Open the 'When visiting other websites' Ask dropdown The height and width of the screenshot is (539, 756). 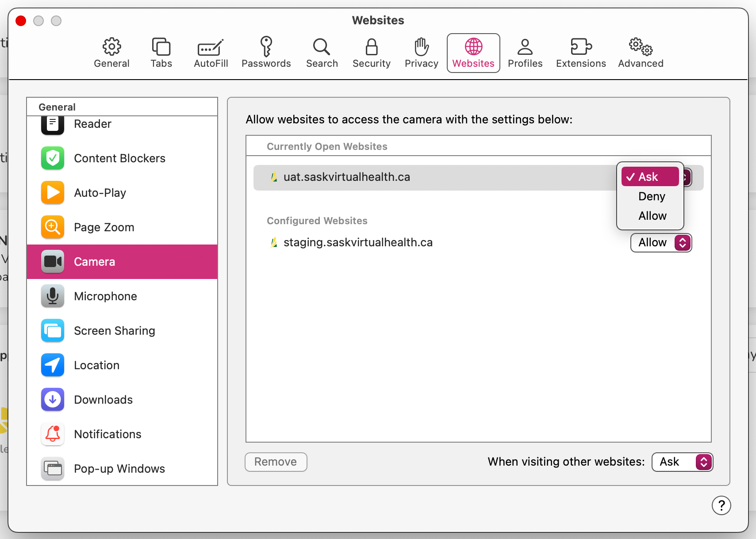click(682, 462)
